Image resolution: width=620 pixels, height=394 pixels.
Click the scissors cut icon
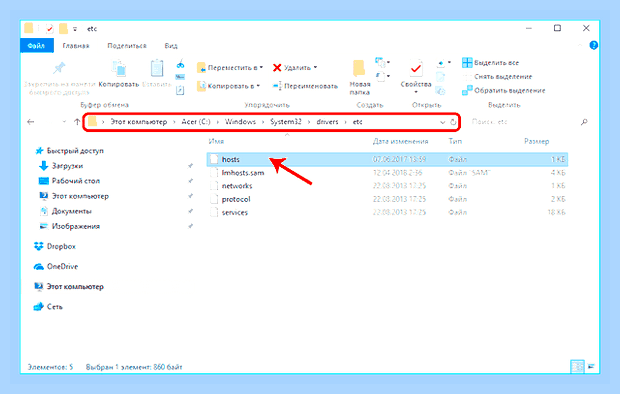(x=180, y=64)
